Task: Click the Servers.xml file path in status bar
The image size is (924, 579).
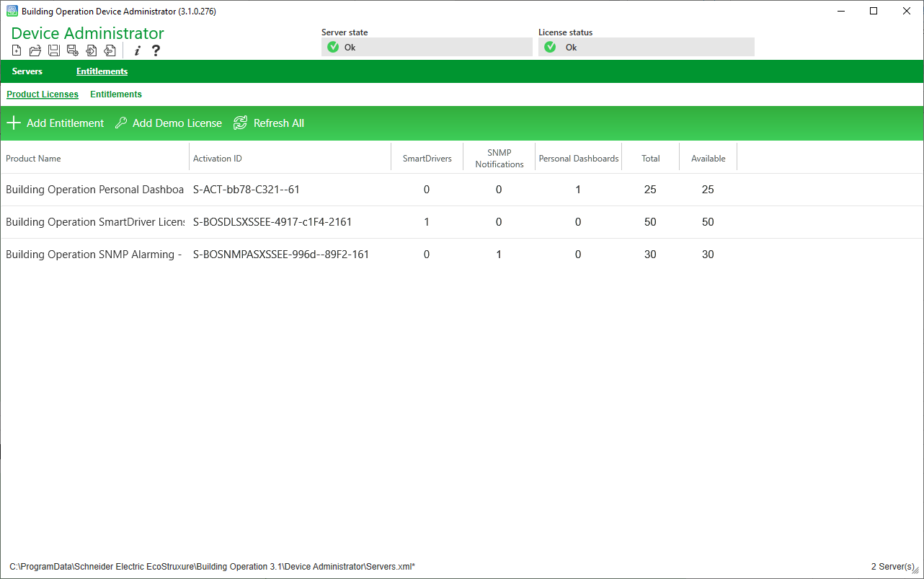Action: click(x=212, y=567)
